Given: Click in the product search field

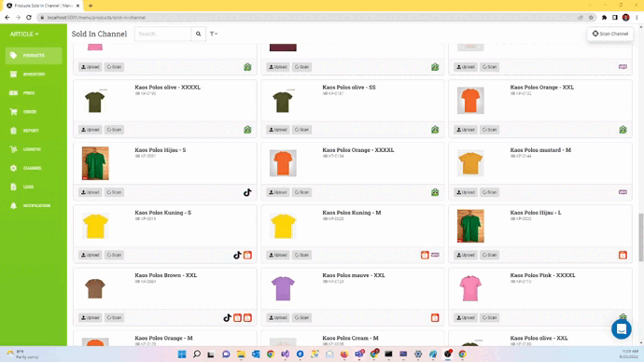Looking at the screenshot, I should tap(163, 35).
